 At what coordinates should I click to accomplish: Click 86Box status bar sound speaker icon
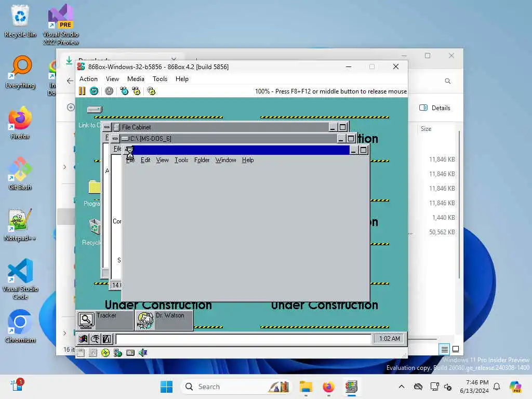(x=143, y=353)
